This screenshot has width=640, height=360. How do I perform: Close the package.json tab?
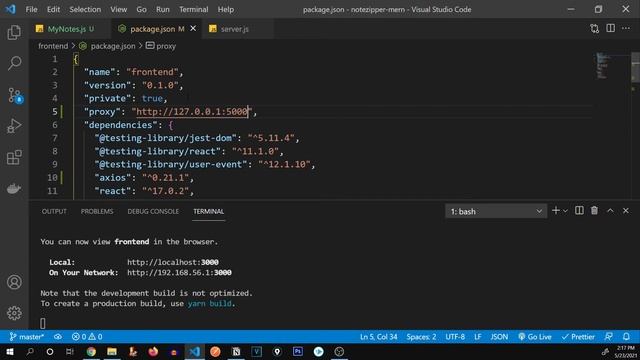pyautogui.click(x=193, y=29)
